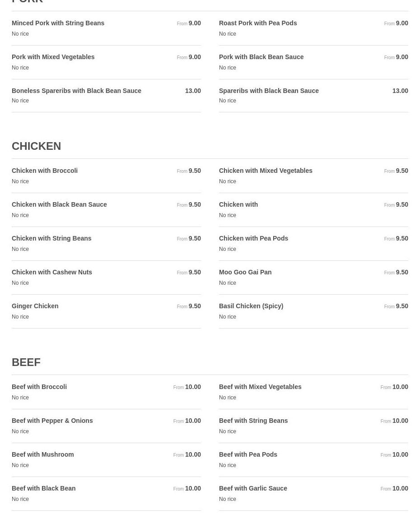Open Beef with Broccoli item
The height and width of the screenshot is (514, 420).
(x=106, y=392)
